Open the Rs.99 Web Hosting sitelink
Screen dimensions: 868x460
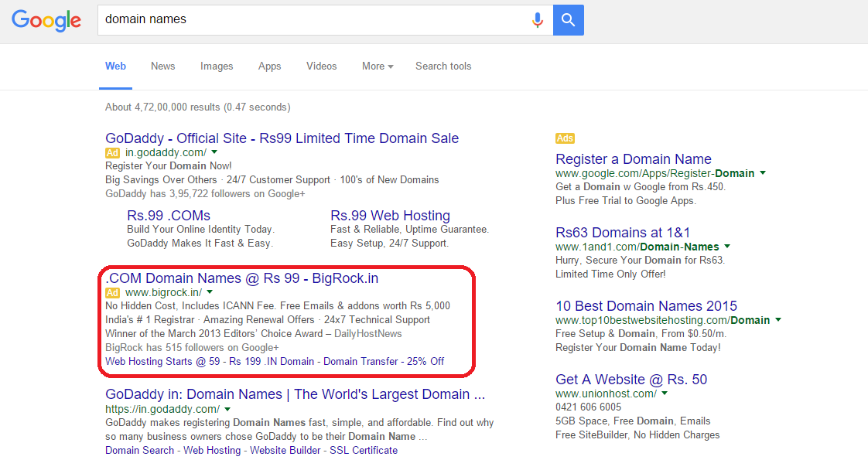390,216
